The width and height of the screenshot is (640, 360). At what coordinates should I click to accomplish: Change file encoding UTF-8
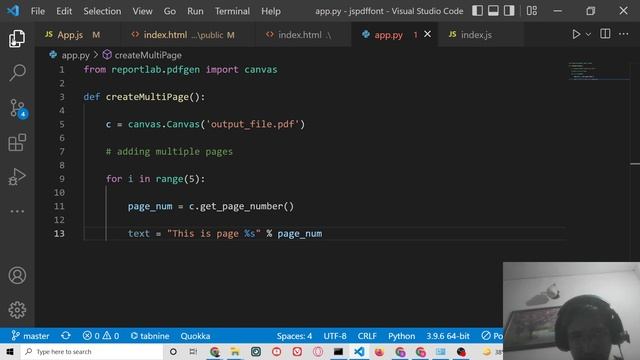(335, 336)
